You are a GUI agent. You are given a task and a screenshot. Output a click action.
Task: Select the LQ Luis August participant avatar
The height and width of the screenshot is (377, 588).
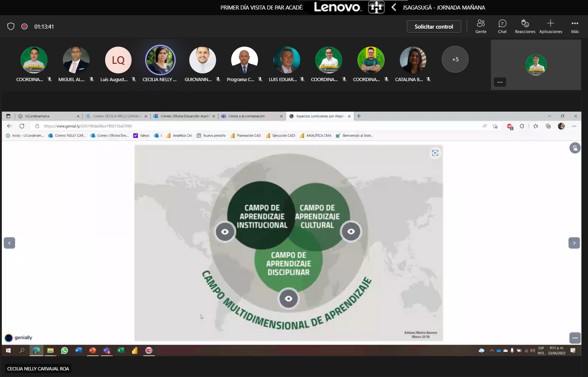118,60
